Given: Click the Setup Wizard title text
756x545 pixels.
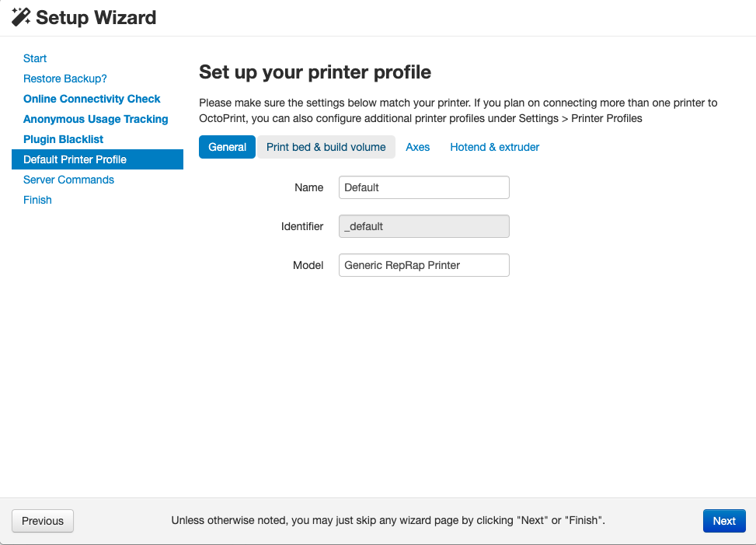Looking at the screenshot, I should pyautogui.click(x=96, y=17).
